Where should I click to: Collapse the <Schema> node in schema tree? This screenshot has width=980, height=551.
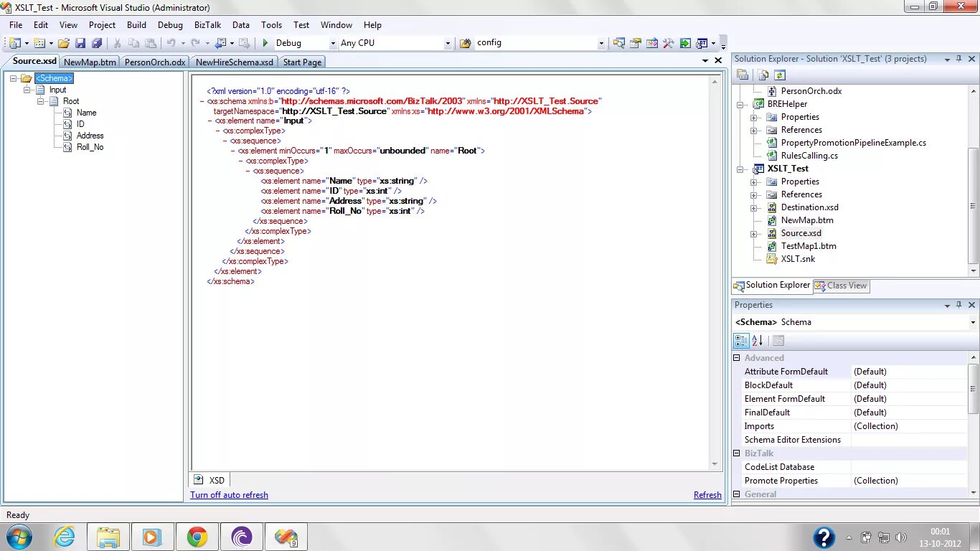[14, 78]
